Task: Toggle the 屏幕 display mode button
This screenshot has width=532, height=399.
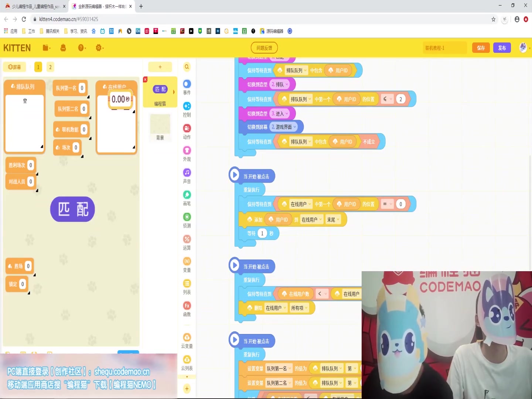Action: (x=14, y=67)
